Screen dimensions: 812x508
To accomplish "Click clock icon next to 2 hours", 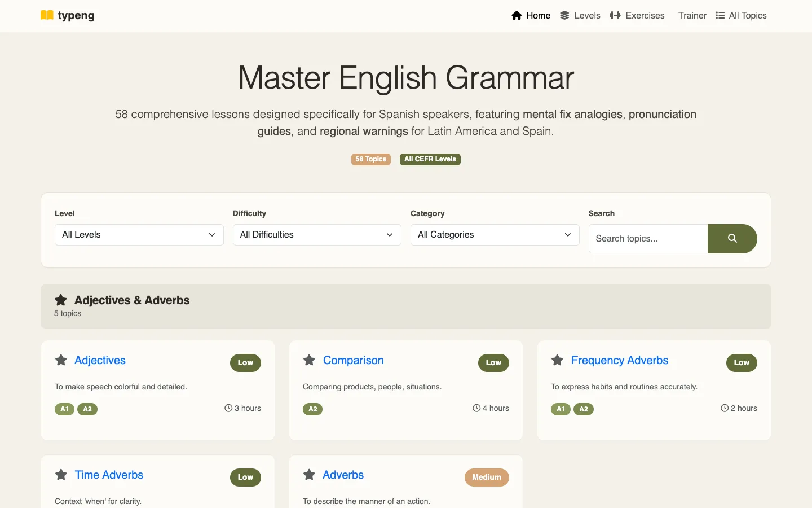I will click(725, 408).
